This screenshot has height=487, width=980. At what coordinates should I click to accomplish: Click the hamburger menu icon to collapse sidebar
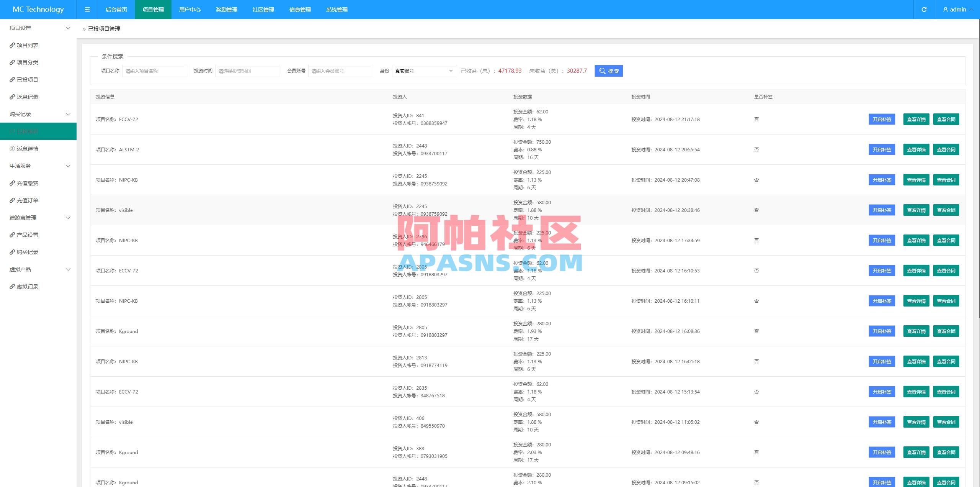[87, 10]
